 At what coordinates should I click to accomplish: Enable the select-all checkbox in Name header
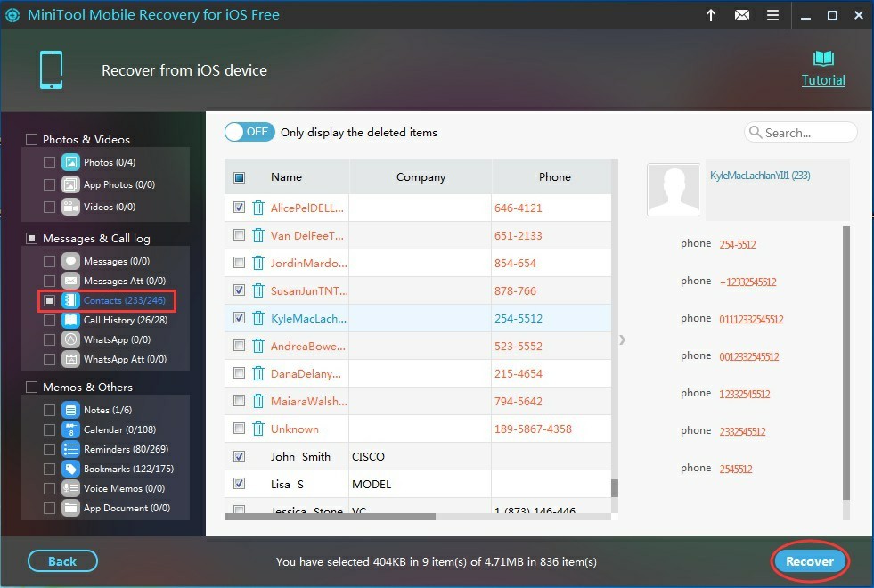click(239, 176)
